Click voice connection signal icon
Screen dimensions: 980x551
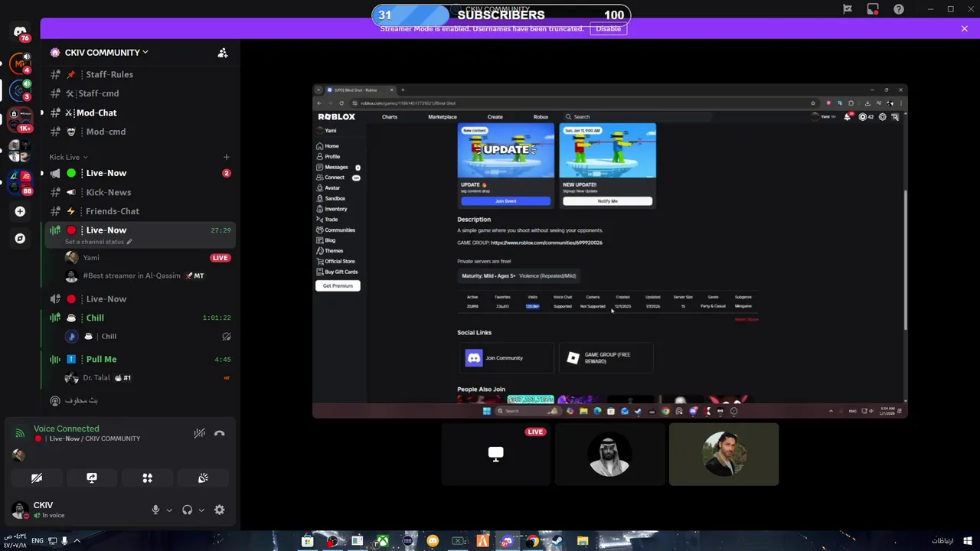click(20, 433)
